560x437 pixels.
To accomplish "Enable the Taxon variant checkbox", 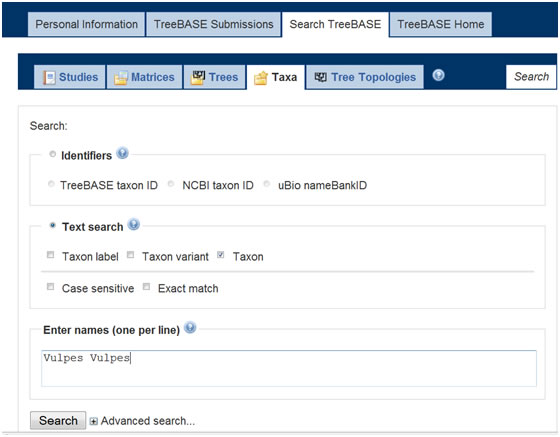I will click(x=130, y=255).
